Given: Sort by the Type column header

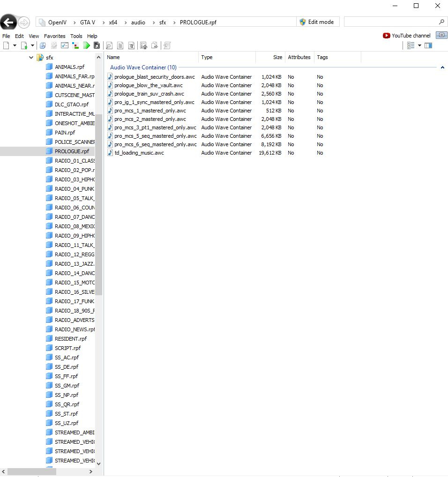Looking at the screenshot, I should [x=227, y=57].
